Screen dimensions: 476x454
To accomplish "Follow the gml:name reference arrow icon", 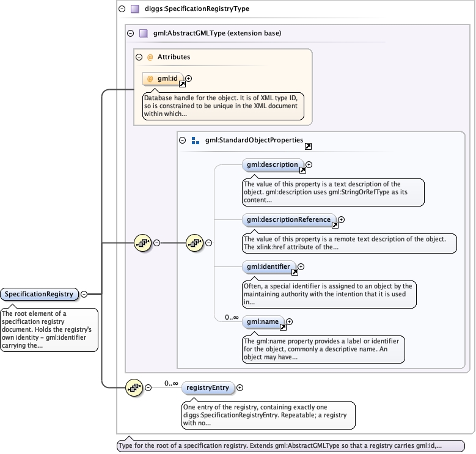I will point(283,327).
